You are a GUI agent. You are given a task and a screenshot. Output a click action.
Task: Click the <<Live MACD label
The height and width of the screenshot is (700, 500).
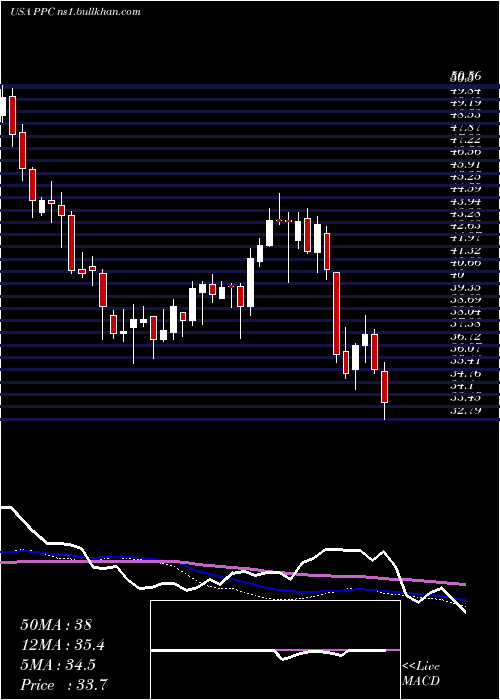[421, 673]
